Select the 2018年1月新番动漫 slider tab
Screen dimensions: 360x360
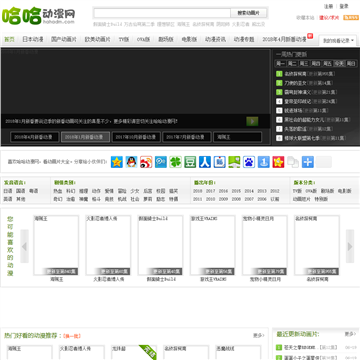coord(85,137)
